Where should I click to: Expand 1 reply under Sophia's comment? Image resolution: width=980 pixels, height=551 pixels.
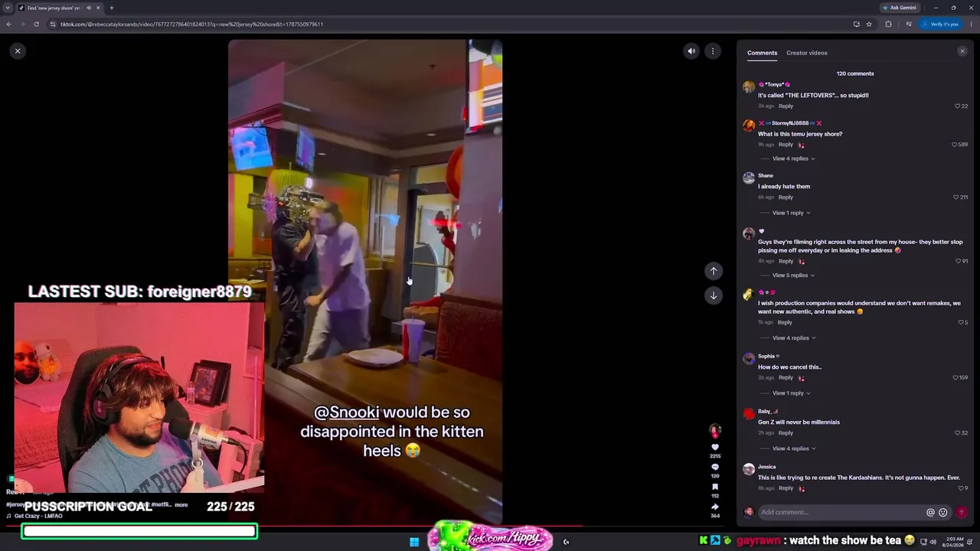click(792, 393)
